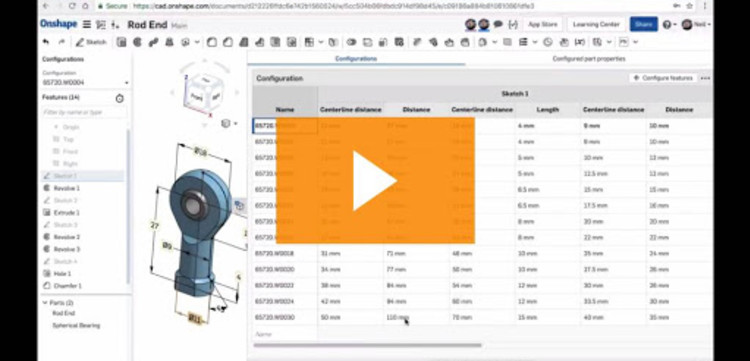Select the Chamfer tool icon
Screen dimensions: 750x361
pyautogui.click(x=228, y=42)
